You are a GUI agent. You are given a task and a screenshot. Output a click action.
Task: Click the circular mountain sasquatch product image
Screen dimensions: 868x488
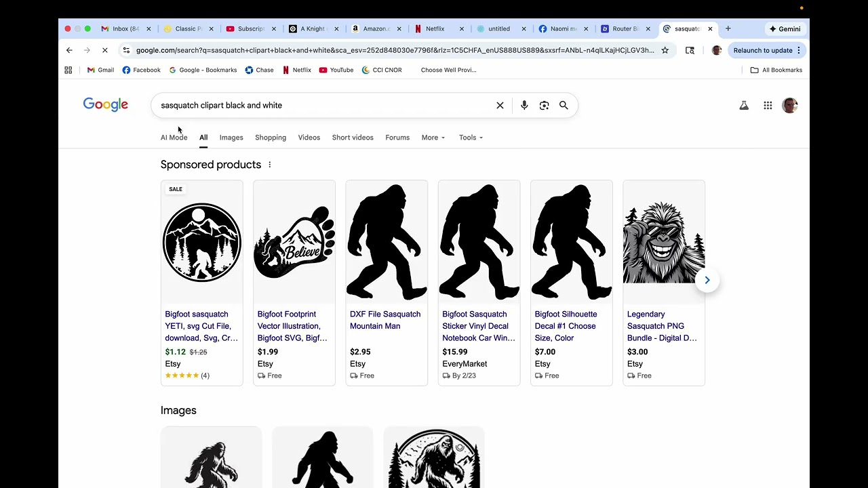pos(201,242)
